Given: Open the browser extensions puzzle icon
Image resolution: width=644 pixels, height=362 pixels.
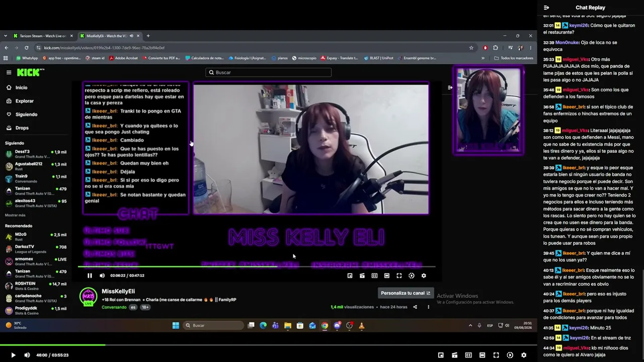Looking at the screenshot, I should coord(496,48).
